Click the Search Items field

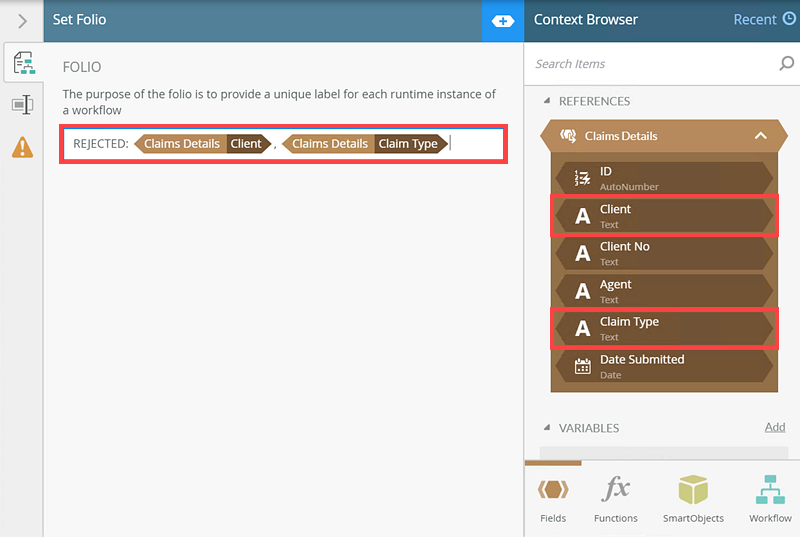point(650,64)
